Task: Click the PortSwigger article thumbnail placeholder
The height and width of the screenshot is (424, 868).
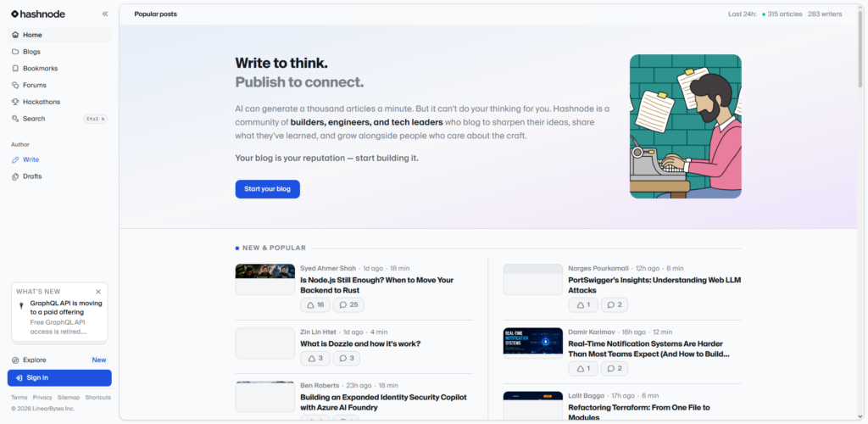Action: pyautogui.click(x=533, y=280)
